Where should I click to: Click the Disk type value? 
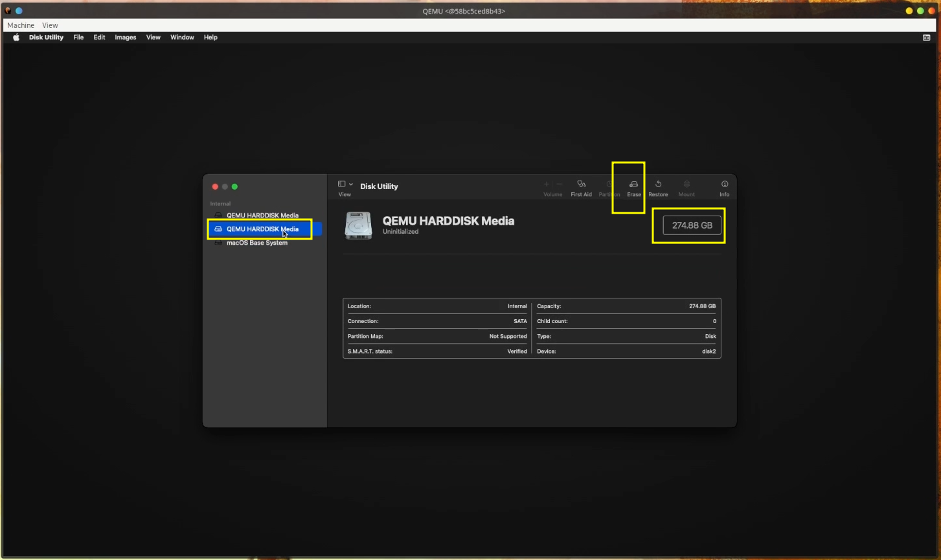pos(710,336)
